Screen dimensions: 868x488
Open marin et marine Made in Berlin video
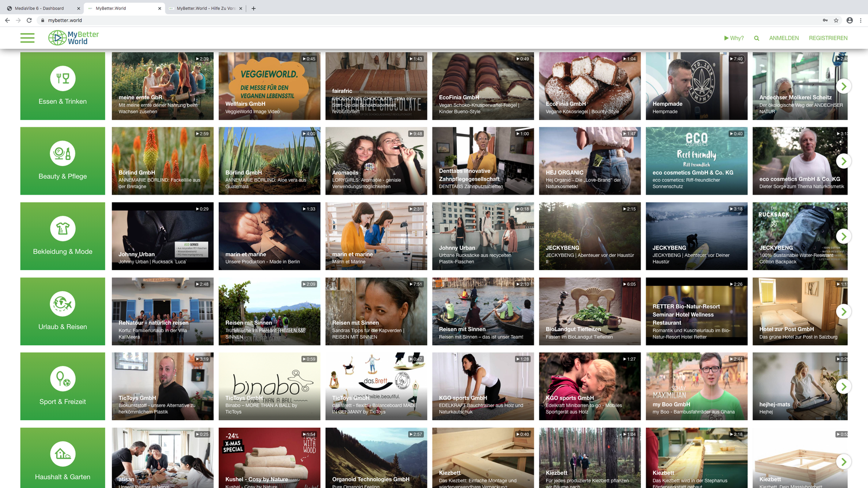pyautogui.click(x=269, y=236)
